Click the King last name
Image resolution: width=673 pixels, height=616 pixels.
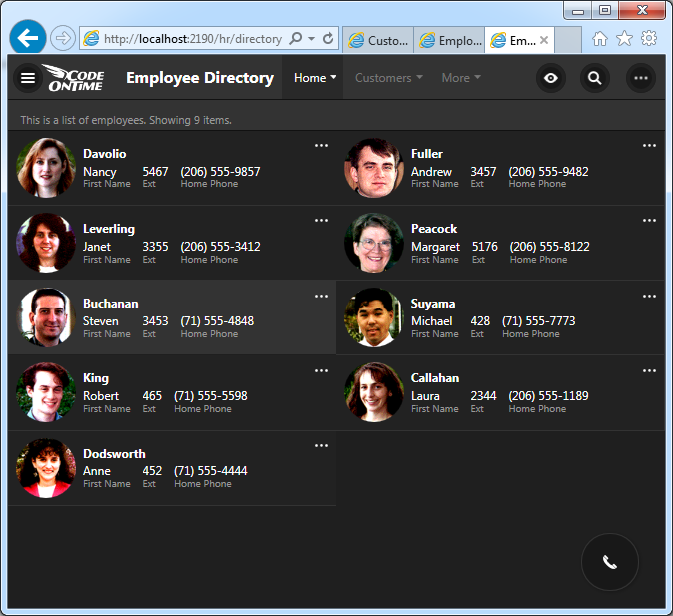click(x=96, y=378)
